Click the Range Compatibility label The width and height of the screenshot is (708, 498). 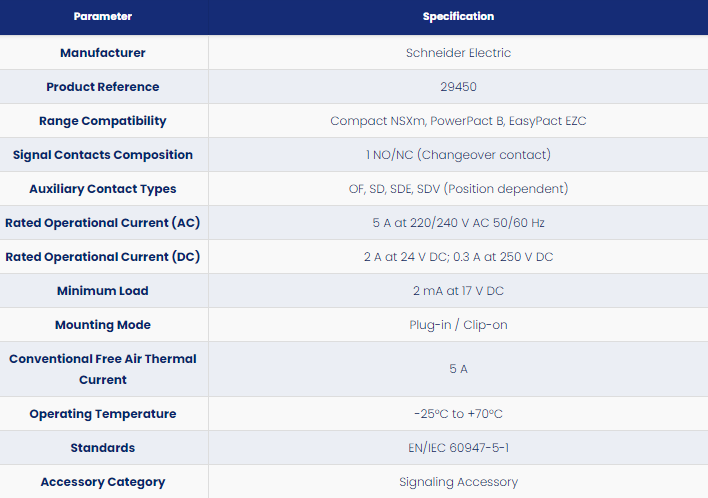pyautogui.click(x=102, y=121)
